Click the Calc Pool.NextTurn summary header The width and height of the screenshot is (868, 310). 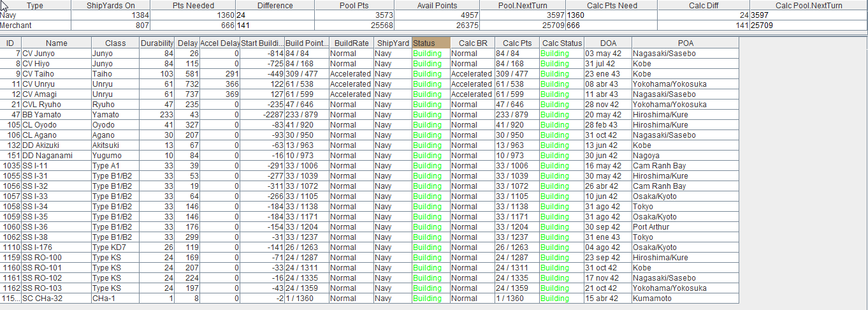coord(808,5)
